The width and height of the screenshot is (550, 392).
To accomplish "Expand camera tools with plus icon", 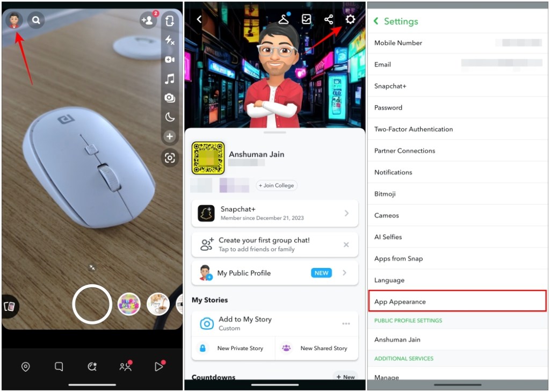I will tap(170, 136).
